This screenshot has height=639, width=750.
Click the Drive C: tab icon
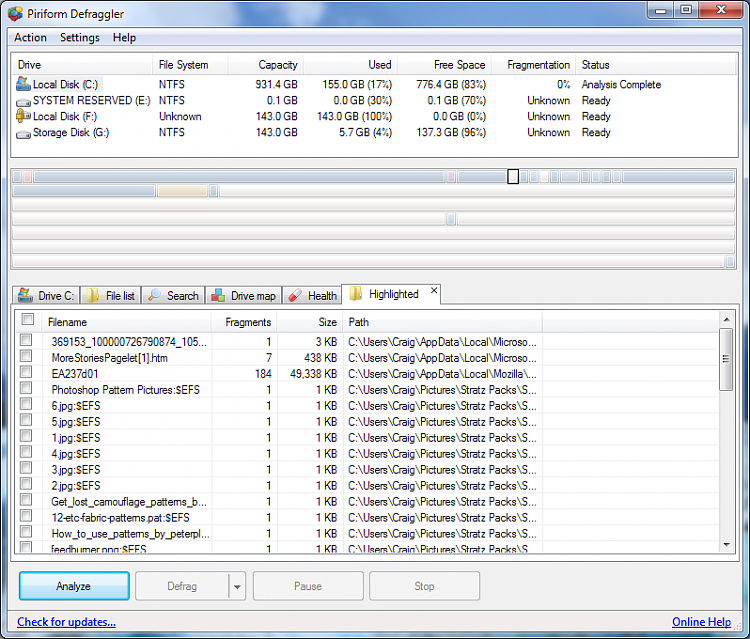(x=25, y=295)
